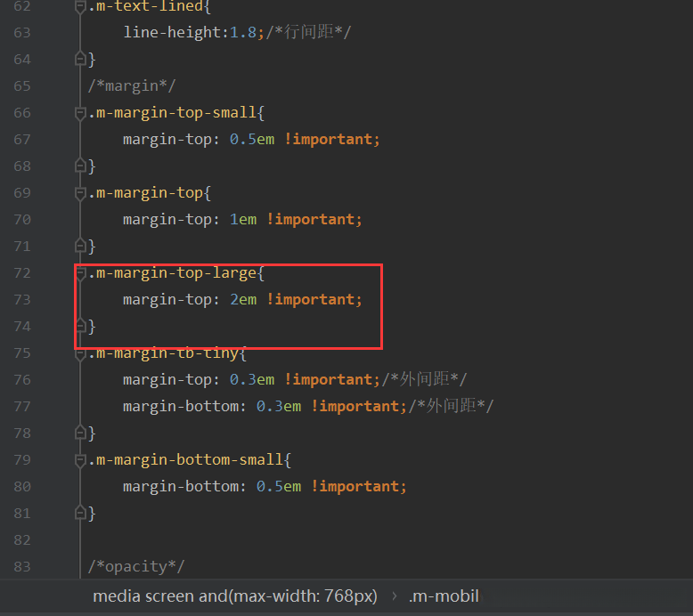Click fold end marker on line 64

click(x=80, y=59)
